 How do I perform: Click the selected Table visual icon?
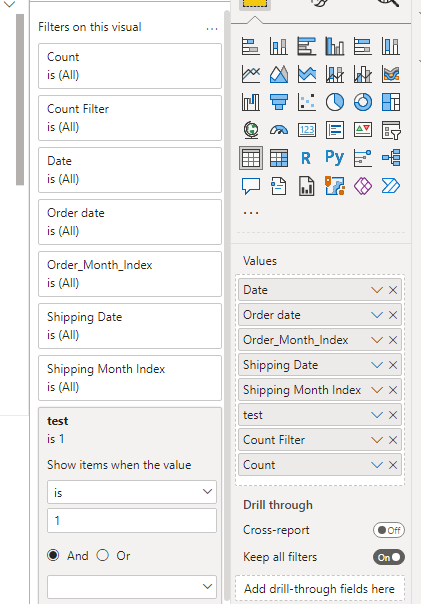(x=251, y=158)
